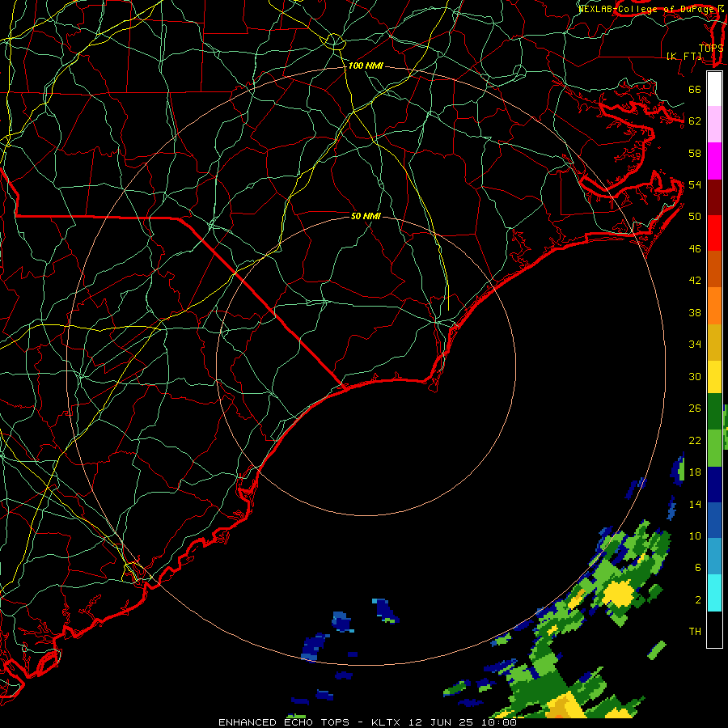Click the dark red 54 kft legend swatch
The width and height of the screenshot is (728, 728).
point(714,197)
